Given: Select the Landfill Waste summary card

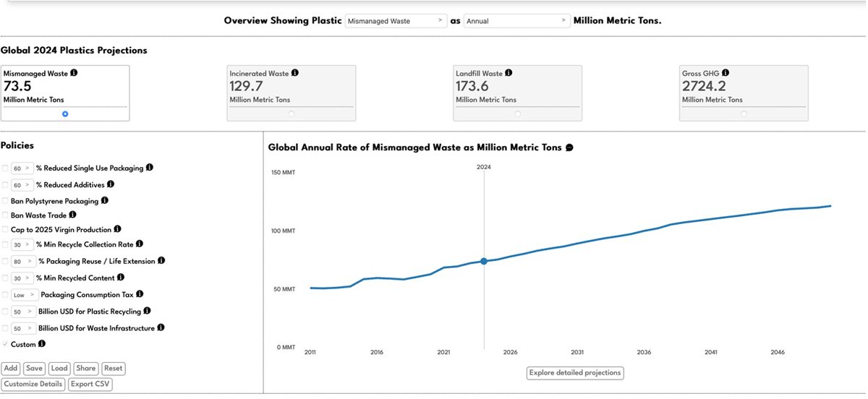Looking at the screenshot, I should (517, 93).
